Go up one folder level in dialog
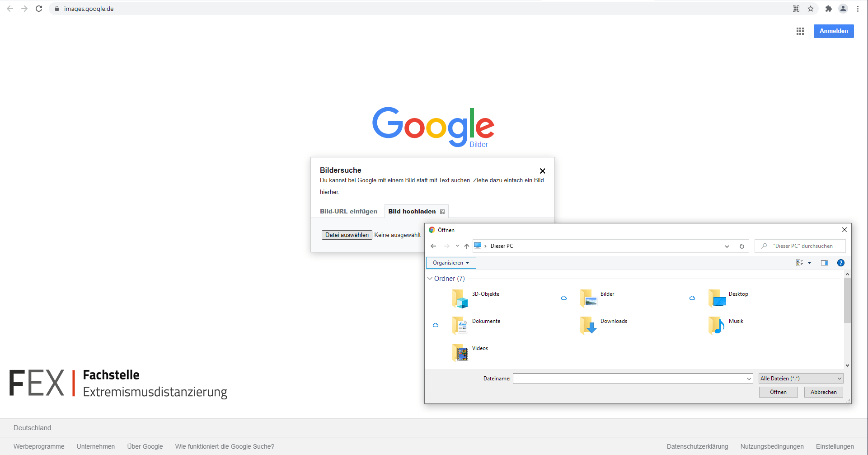 pyautogui.click(x=467, y=246)
